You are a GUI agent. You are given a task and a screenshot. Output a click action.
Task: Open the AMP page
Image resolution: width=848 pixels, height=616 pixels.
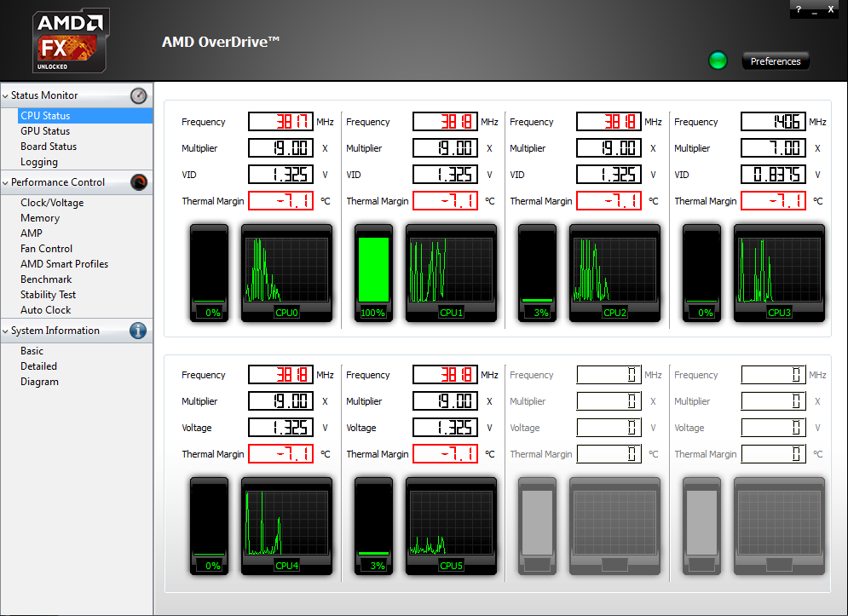[31, 233]
